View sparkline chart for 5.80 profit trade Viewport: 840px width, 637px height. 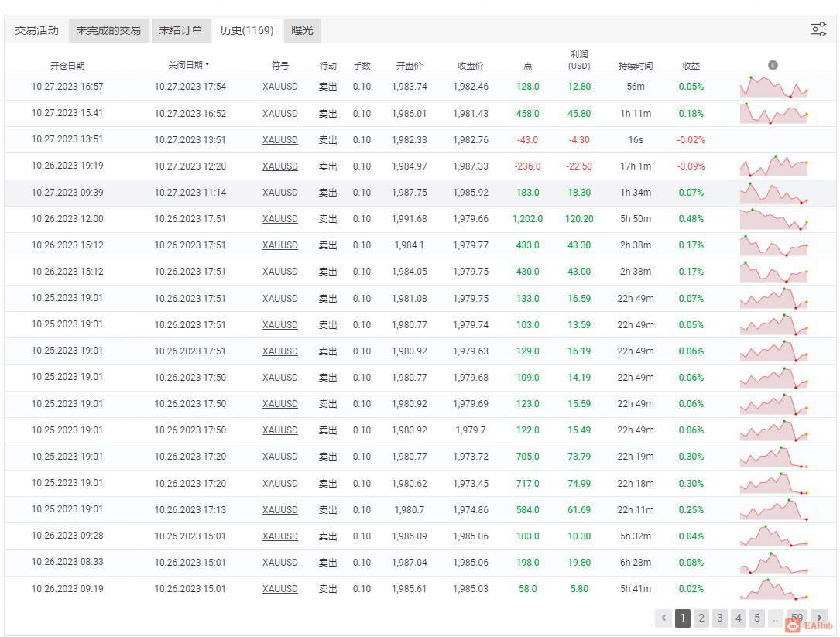773,589
